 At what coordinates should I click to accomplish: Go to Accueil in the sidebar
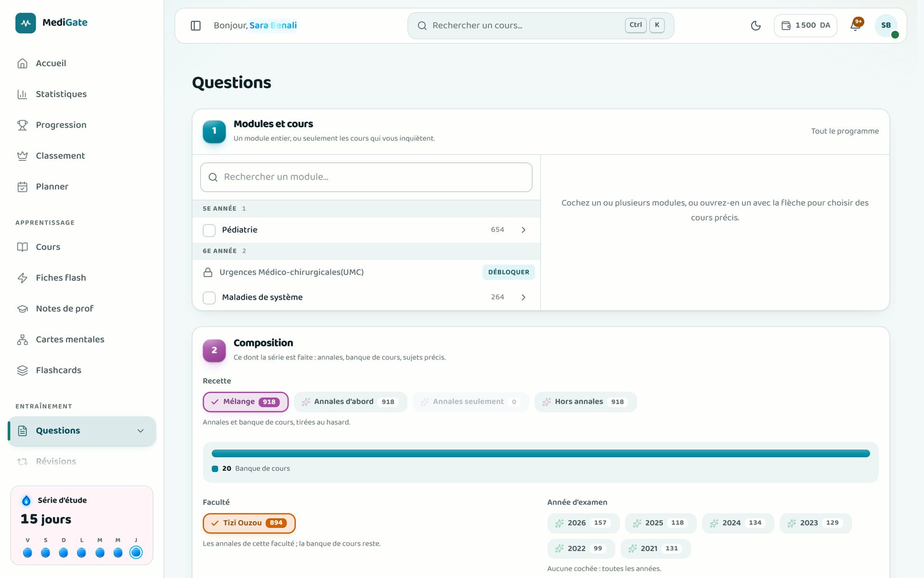82,63
